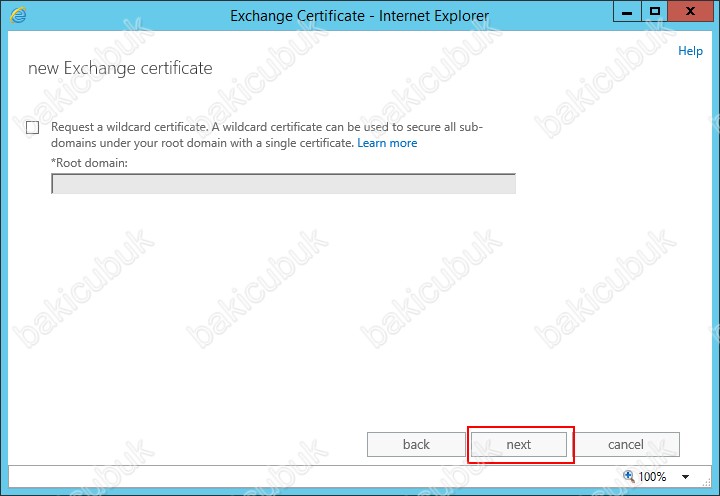Close the Exchange Certificate window
The width and height of the screenshot is (720, 496).
(x=690, y=11)
